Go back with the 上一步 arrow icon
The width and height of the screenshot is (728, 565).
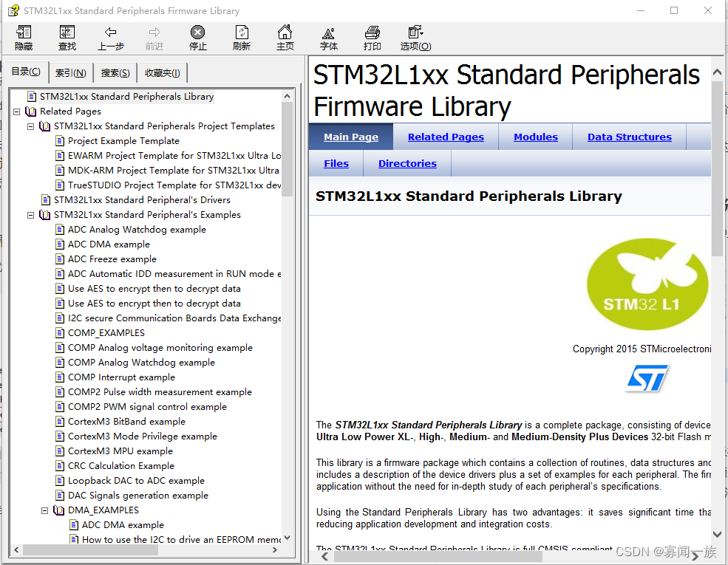click(x=111, y=32)
